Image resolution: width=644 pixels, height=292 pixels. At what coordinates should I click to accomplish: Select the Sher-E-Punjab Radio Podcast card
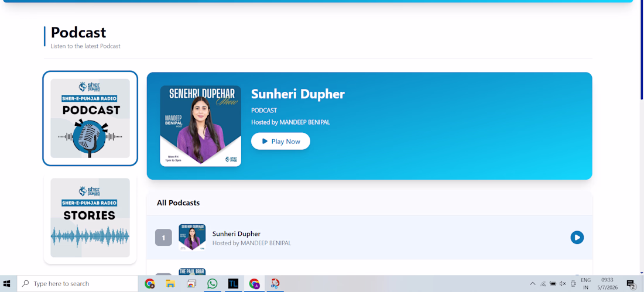[90, 118]
